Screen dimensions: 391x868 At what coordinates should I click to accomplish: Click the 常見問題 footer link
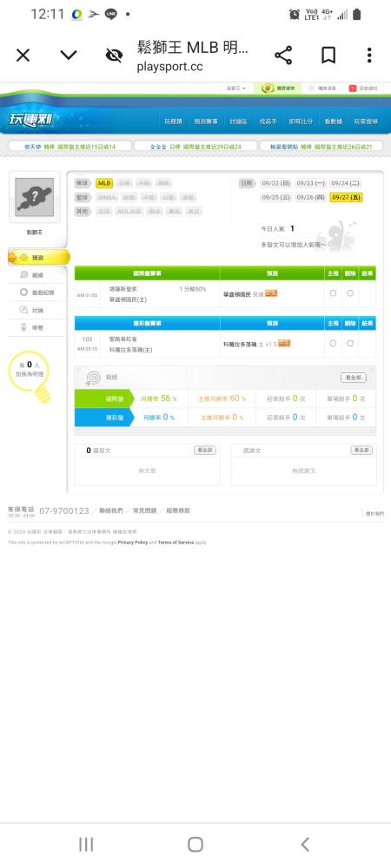[144, 510]
